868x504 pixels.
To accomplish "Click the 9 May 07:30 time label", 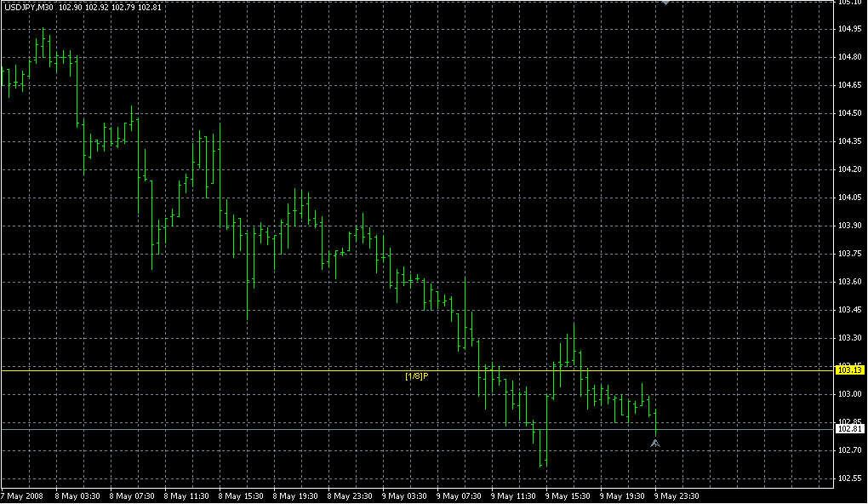I will point(459,496).
